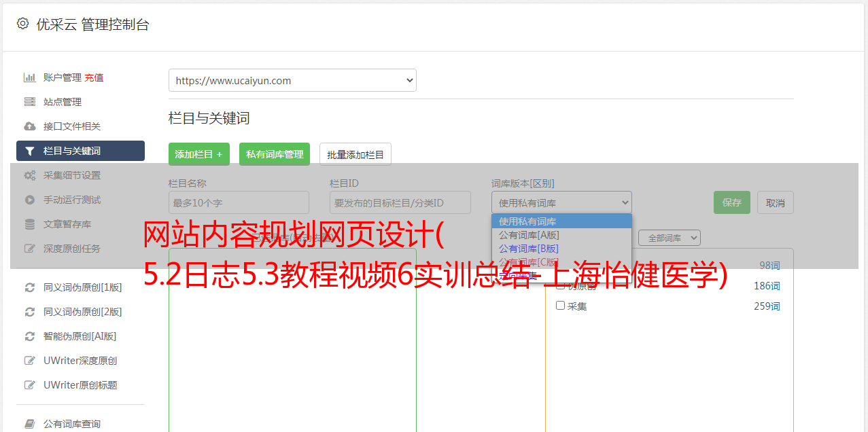Focus the 栏目ID input field
The width and height of the screenshot is (868, 432).
(400, 202)
